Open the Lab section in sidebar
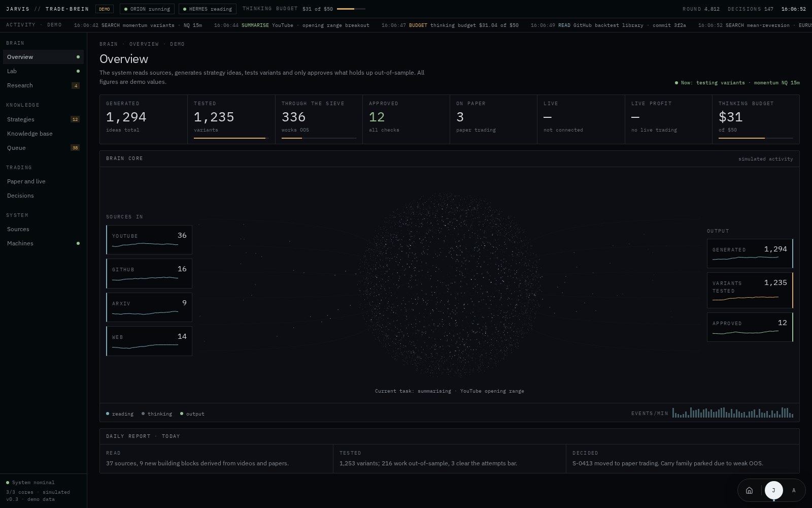The height and width of the screenshot is (508, 812). point(43,71)
